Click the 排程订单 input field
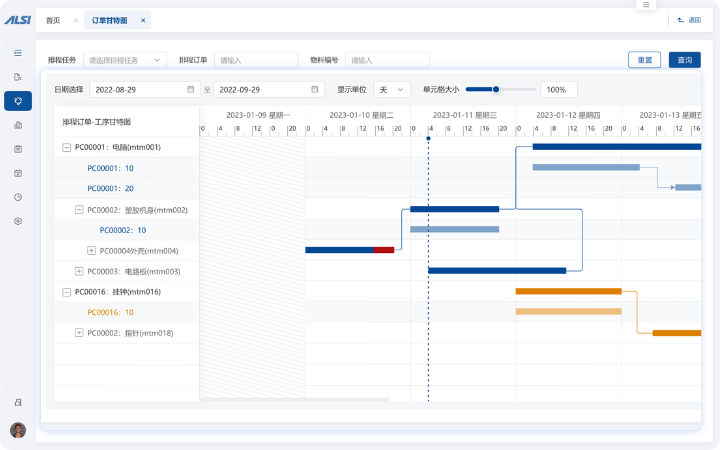Image resolution: width=720 pixels, height=450 pixels. pyautogui.click(x=256, y=60)
